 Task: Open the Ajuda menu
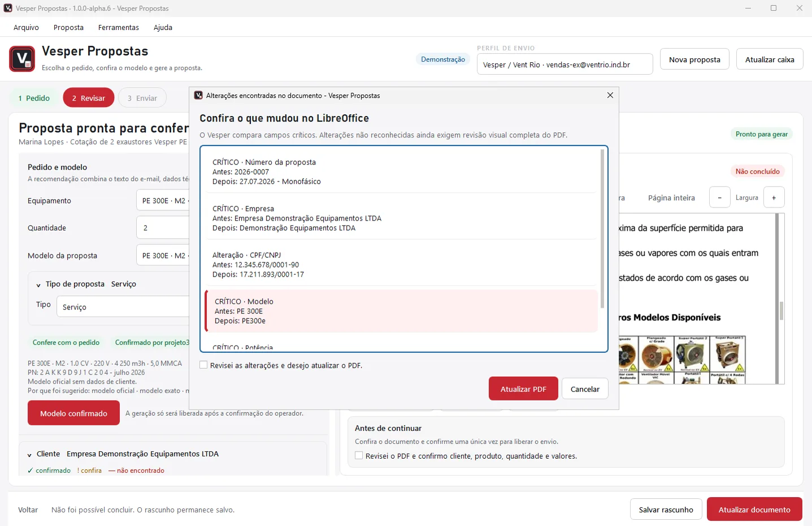tap(163, 27)
